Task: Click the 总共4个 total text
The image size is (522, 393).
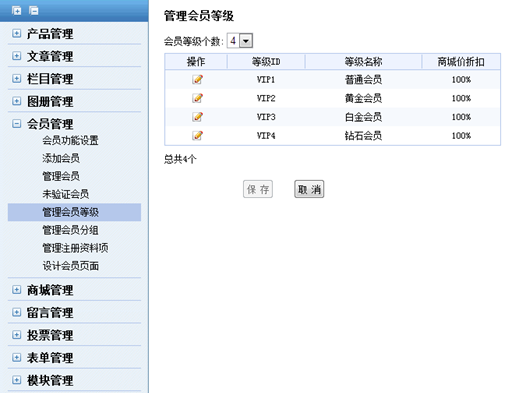Action: [x=180, y=159]
